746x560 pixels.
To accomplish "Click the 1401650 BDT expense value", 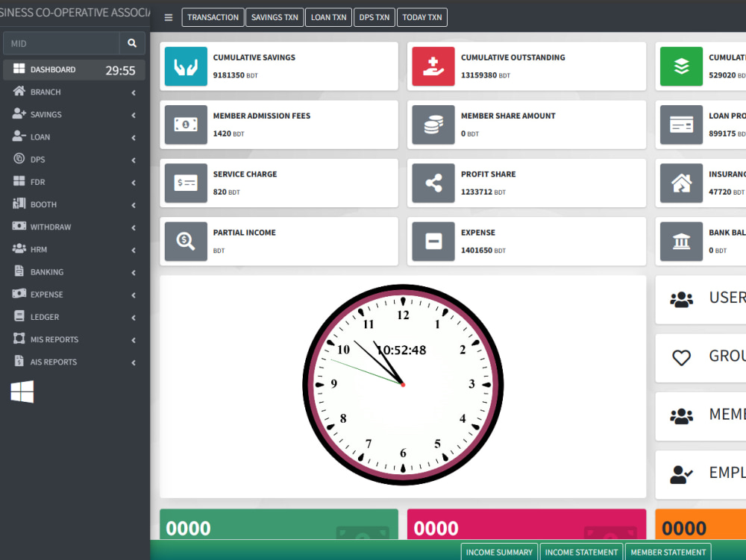I will point(483,251).
